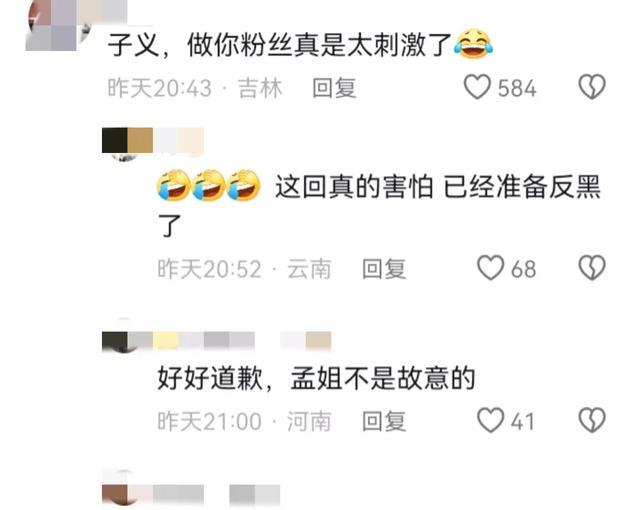Like the comment with 584 likes

[x=476, y=87]
